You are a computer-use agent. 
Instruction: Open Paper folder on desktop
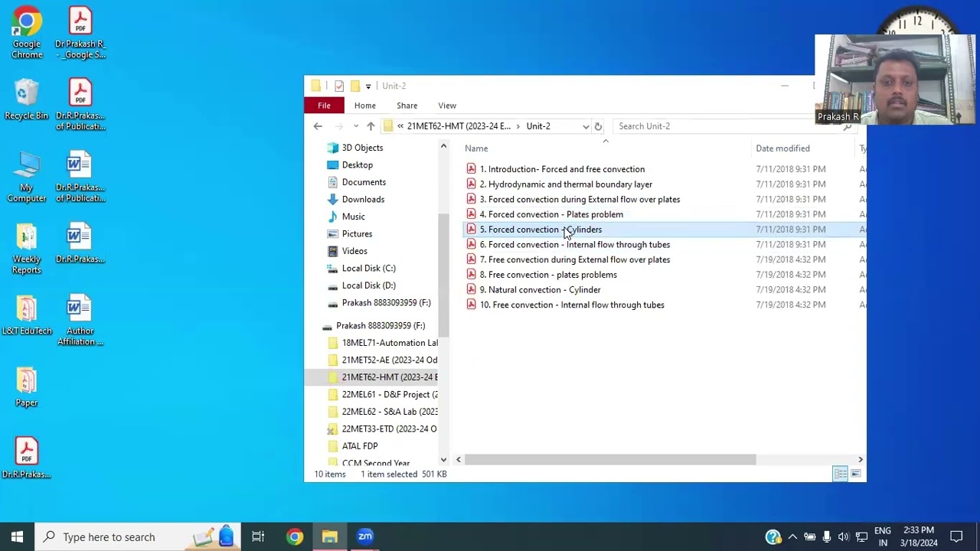coord(27,387)
